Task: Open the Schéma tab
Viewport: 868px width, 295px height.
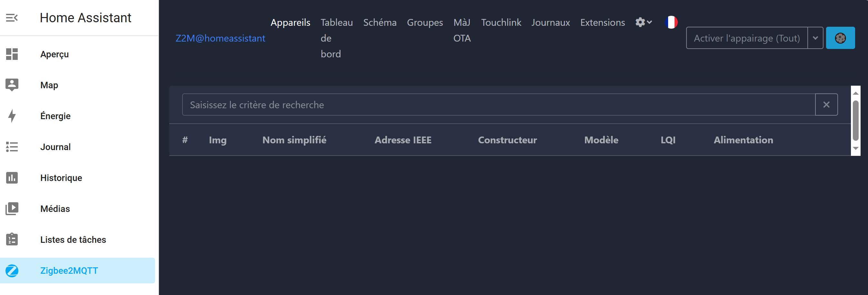Action: (380, 23)
